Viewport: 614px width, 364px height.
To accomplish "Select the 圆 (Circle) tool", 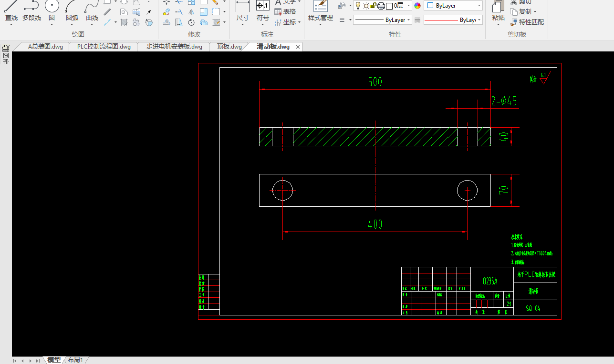I will 52,10.
